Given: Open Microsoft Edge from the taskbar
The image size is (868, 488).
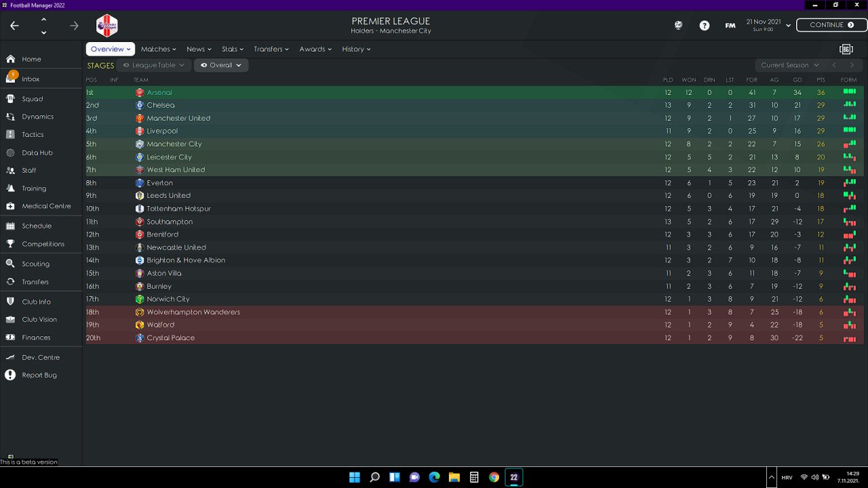Looking at the screenshot, I should [435, 477].
